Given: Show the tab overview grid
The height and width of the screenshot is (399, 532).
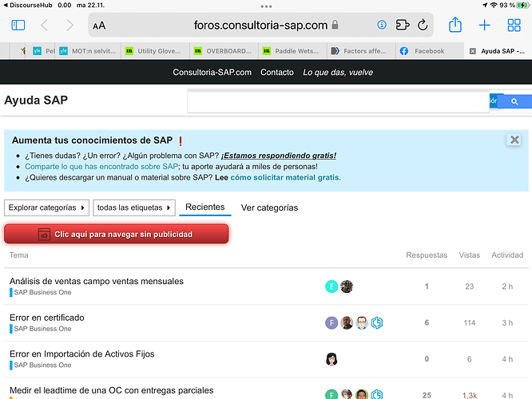Looking at the screenshot, I should point(514,25).
